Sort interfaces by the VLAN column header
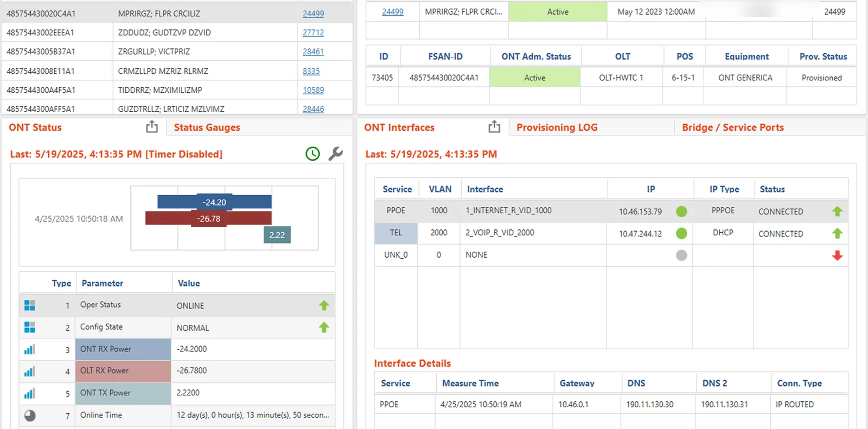The image size is (868, 429). (x=440, y=189)
